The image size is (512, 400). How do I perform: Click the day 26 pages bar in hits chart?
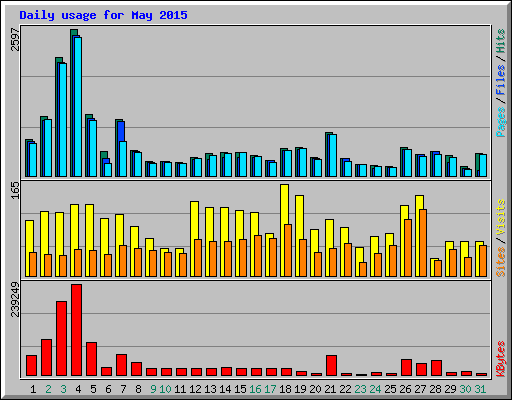click(x=408, y=163)
